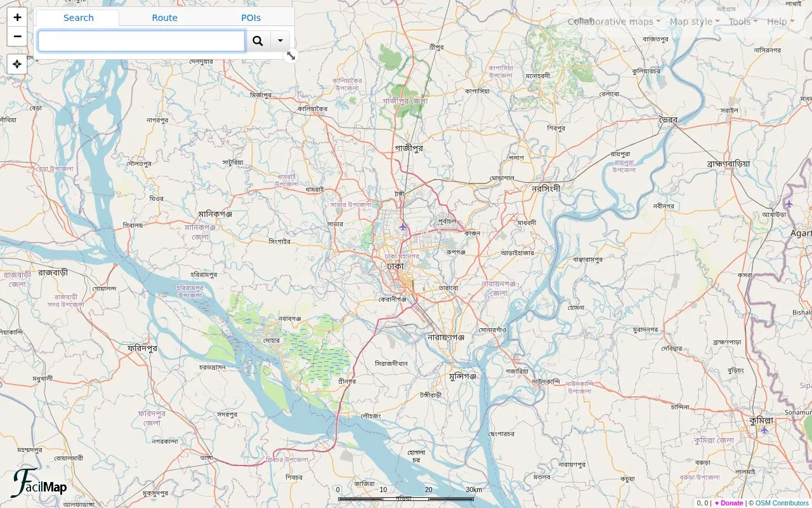Screen dimensions: 812x508
Task: Click the ফরিদপুর city label
Action: [142, 348]
